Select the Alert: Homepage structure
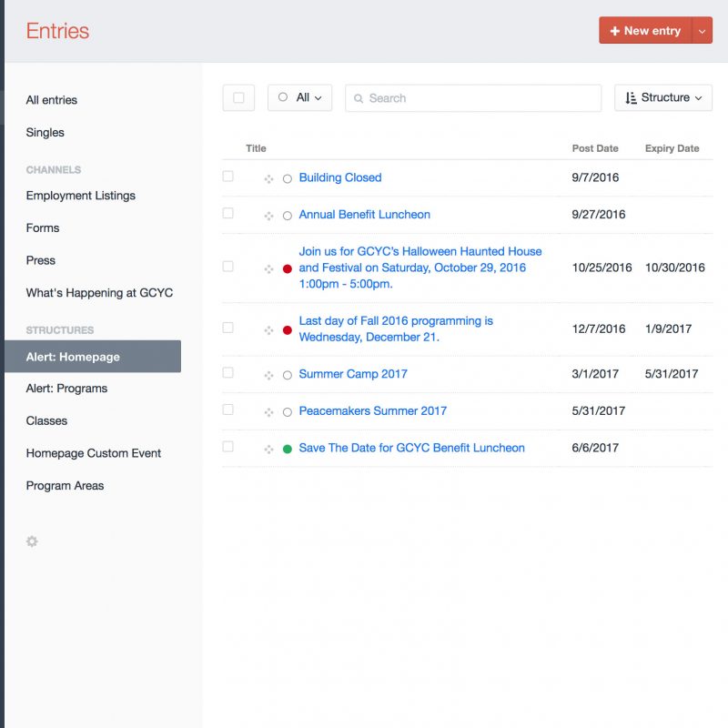The width and height of the screenshot is (728, 728). click(93, 357)
